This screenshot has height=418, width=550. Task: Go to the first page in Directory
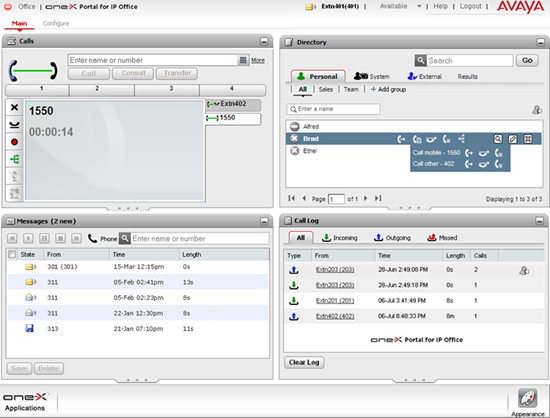291,198
